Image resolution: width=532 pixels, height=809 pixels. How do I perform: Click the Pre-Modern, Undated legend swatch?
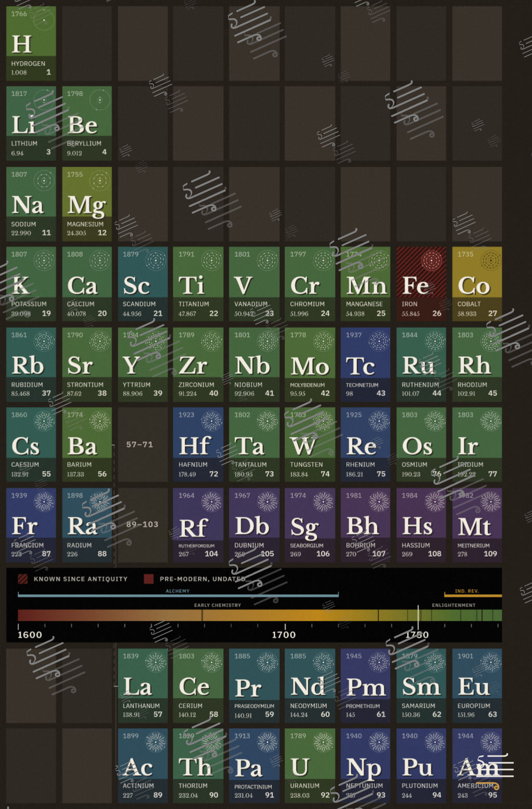[149, 579]
